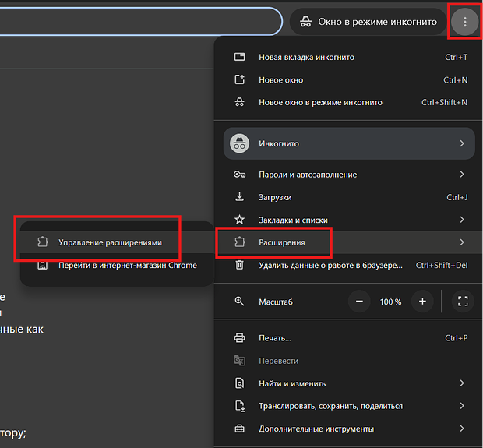Image resolution: width=483 pixels, height=448 pixels.
Task: Click the translate icon
Action: (x=239, y=361)
